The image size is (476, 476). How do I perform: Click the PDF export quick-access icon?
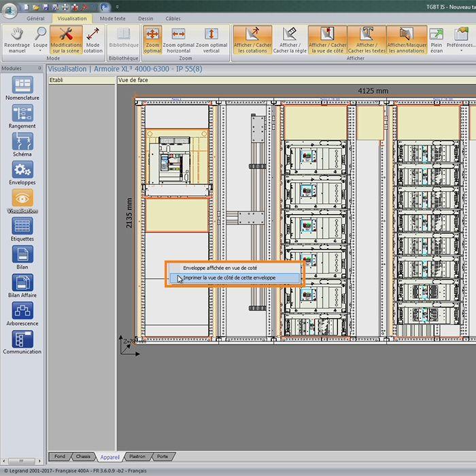pyautogui.click(x=85, y=7)
